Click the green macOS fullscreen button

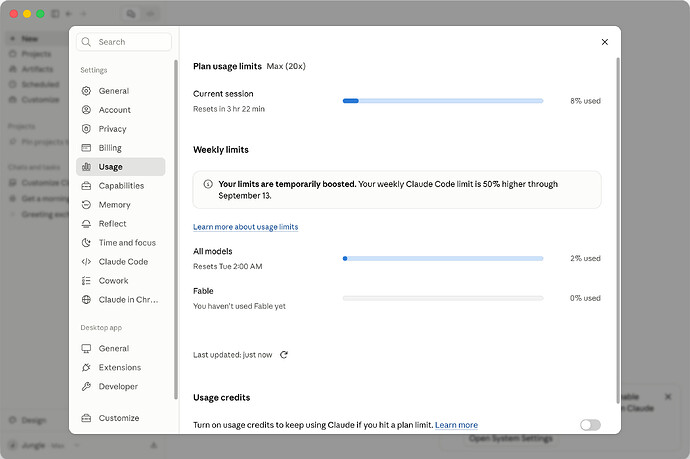click(40, 14)
